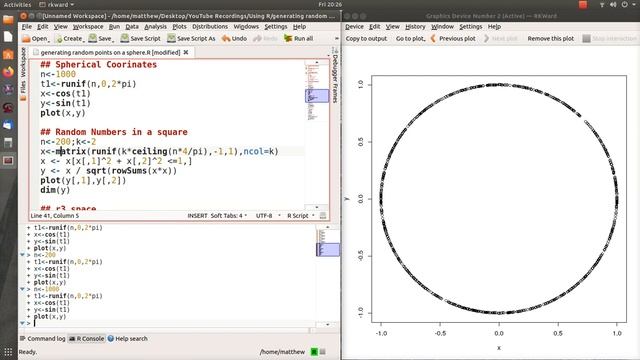This screenshot has width=640, height=360.
Task: Open the Debugger Frames side panel
Action: pyautogui.click(x=335, y=76)
